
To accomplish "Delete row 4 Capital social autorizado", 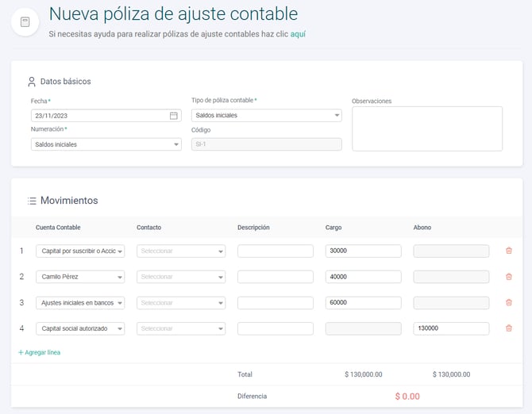I will pos(509,328).
